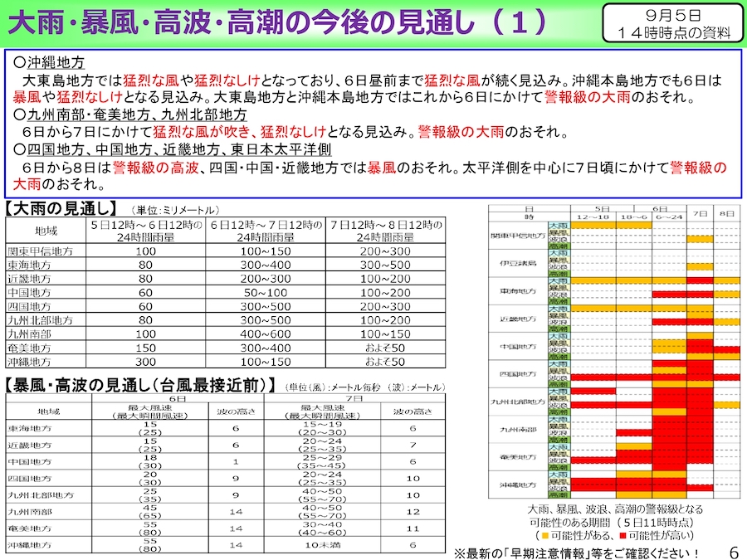The image size is (747, 560).
Task: Click the 30~40 (40~60) cell in the 奄美地方 wind row
Action: click(x=323, y=528)
